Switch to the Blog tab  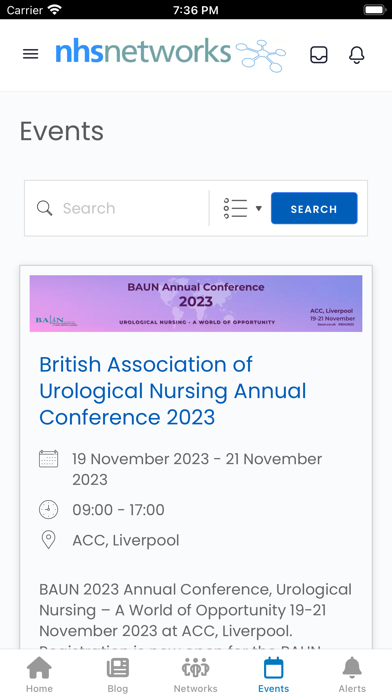[118, 674]
